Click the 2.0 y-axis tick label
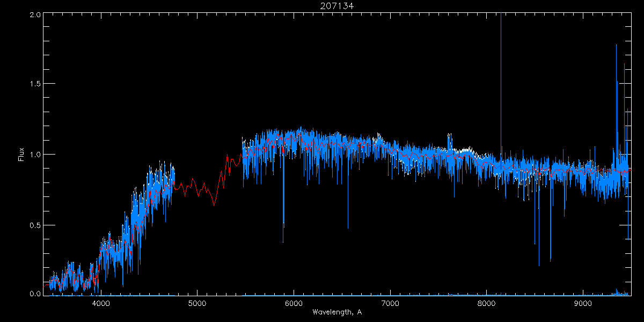The image size is (644, 322). (35, 15)
